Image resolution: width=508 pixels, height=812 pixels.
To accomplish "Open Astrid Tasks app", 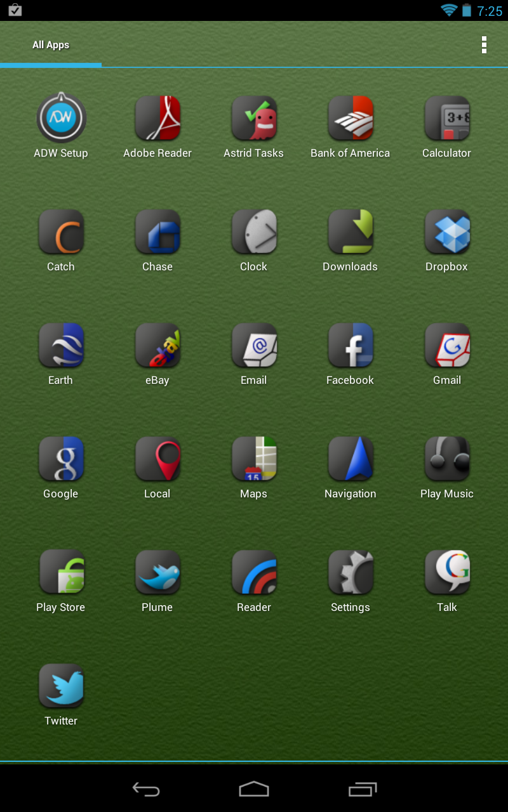I will click(254, 118).
